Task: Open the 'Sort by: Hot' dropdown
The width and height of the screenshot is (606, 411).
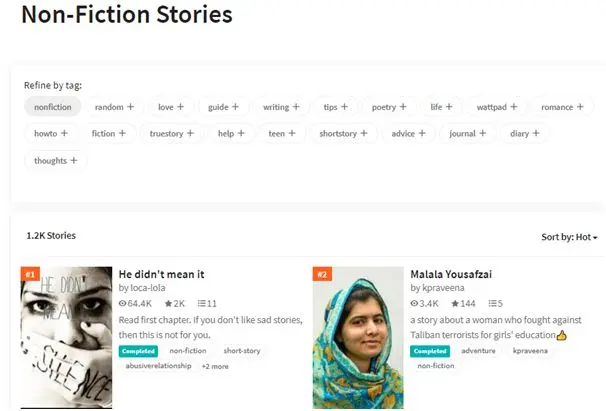Action: (569, 237)
